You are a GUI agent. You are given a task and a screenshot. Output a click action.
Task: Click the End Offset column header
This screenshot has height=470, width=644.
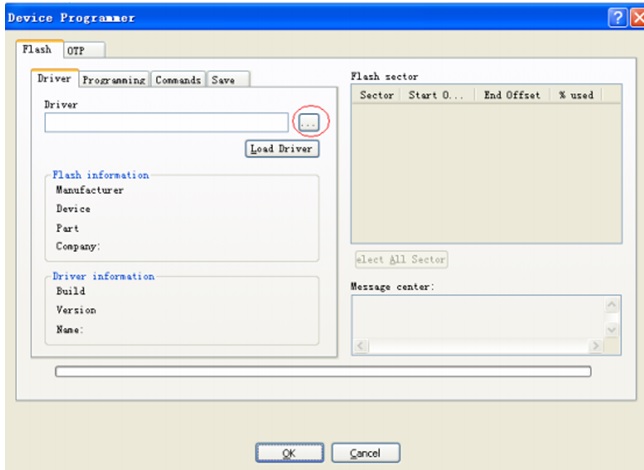(512, 95)
